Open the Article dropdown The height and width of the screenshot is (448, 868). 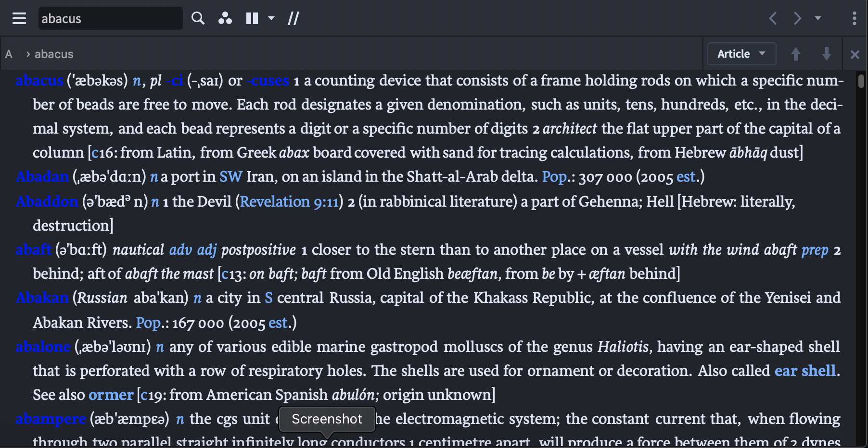pyautogui.click(x=741, y=54)
